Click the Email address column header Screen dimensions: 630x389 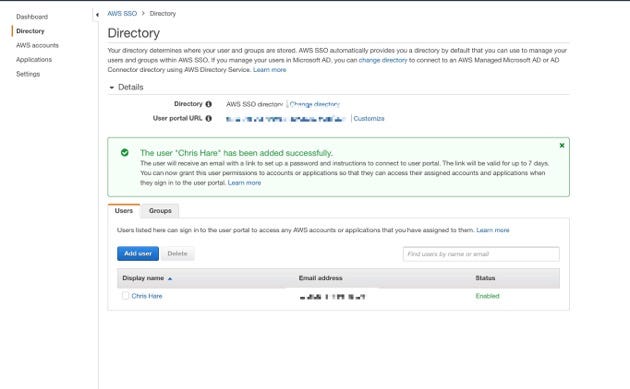[x=321, y=278]
